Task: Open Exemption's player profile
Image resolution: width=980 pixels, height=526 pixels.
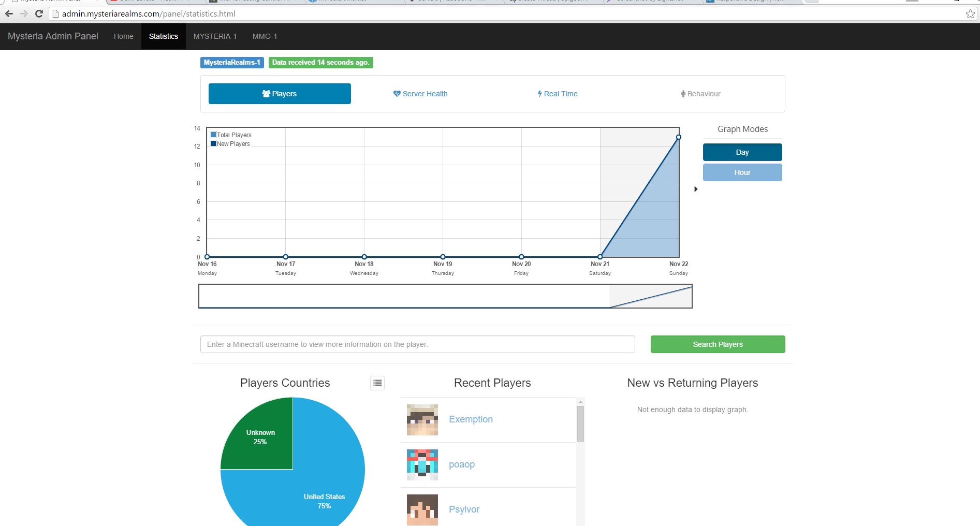Action: (x=470, y=419)
